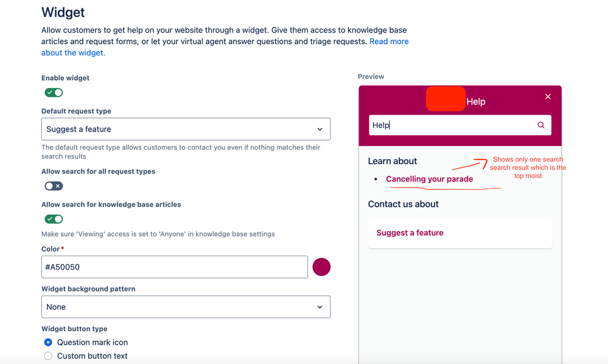Click the maroon color swatch circle
Viewport: 608px width, 364px height.
tap(321, 267)
